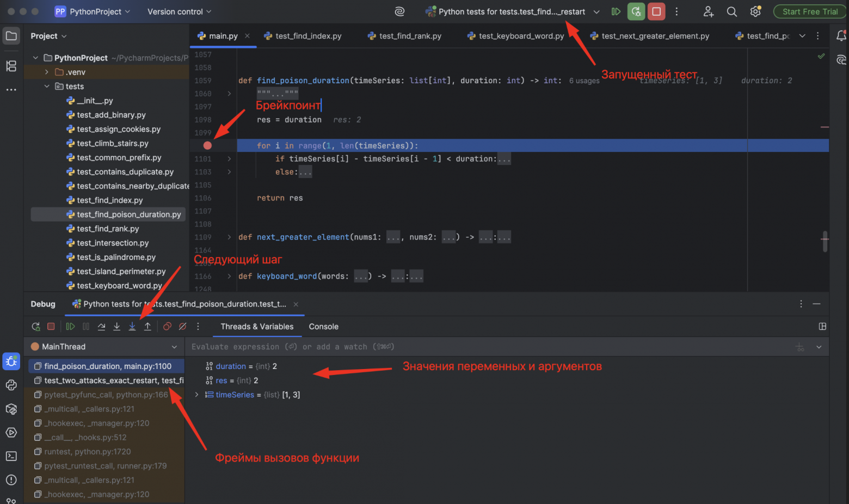849x504 pixels.
Task: Open the MainThread threads dropdown
Action: point(174,346)
